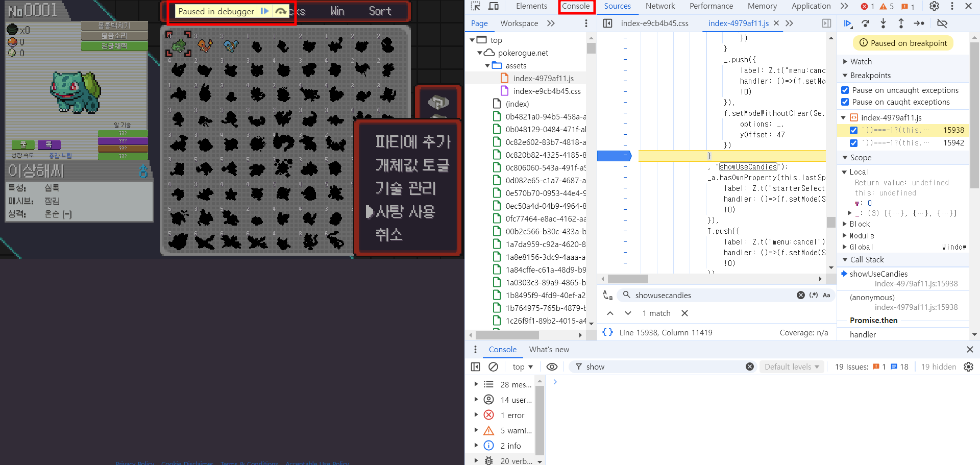
Task: Clear the showusecandies search field
Action: tap(801, 295)
